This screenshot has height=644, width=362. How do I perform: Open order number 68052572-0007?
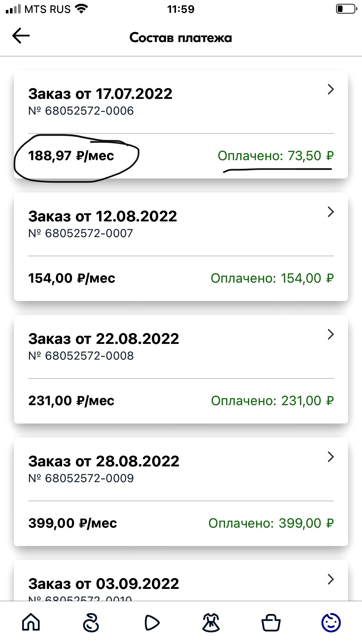(81, 233)
